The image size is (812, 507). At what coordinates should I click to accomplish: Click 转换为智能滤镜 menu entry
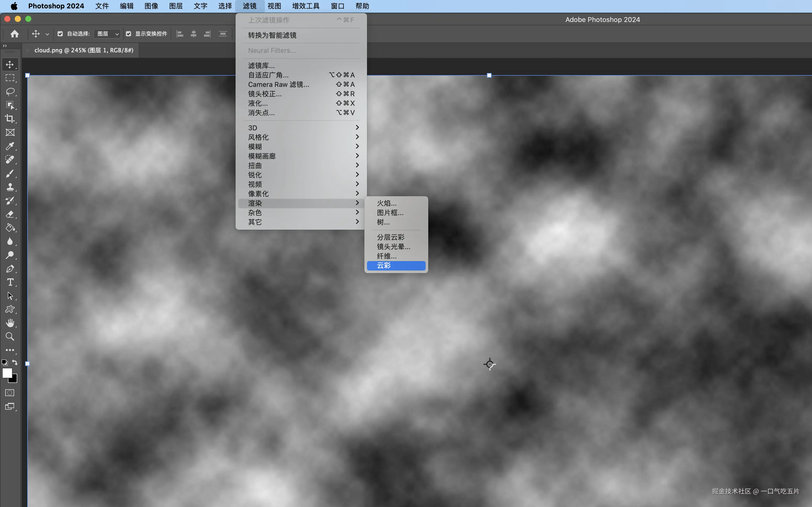click(x=272, y=35)
